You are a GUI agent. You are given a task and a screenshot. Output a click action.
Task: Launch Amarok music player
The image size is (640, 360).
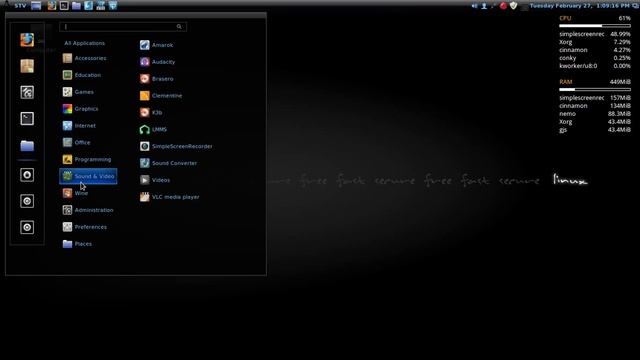tap(157, 45)
